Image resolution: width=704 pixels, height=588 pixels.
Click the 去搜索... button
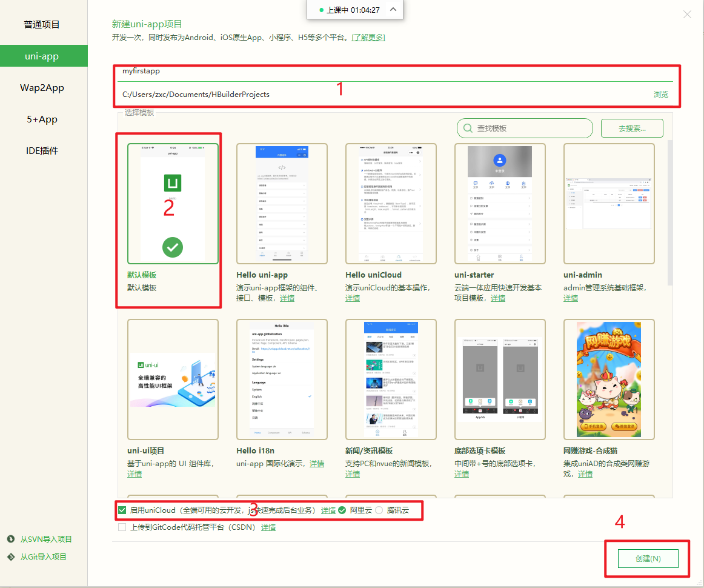(x=632, y=128)
